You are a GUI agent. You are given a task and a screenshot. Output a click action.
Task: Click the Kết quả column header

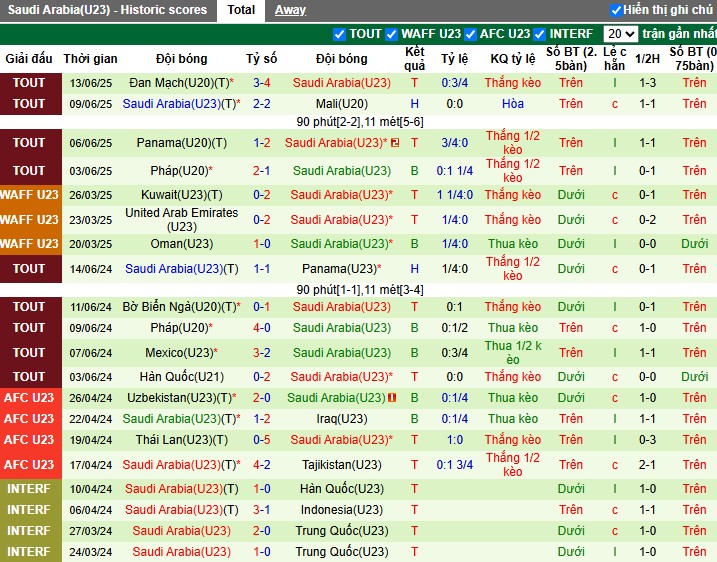pyautogui.click(x=414, y=59)
